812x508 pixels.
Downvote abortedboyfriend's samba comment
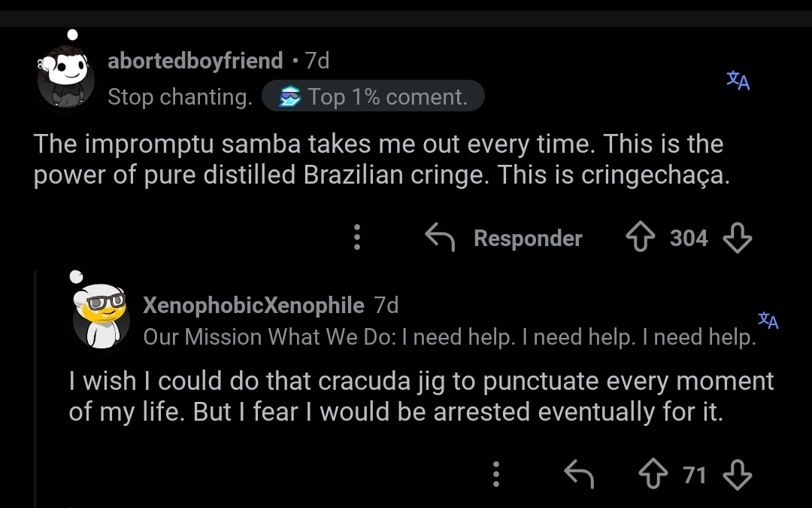pos(737,239)
